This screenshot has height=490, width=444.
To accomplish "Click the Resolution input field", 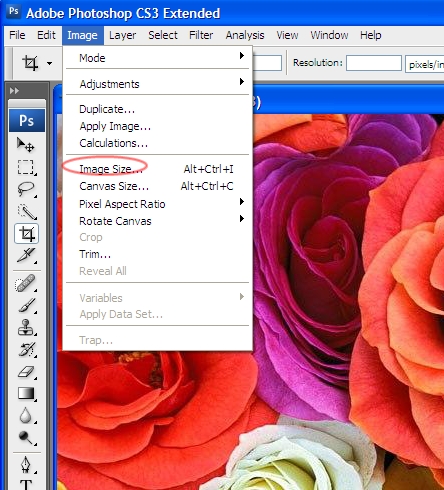I will point(374,63).
